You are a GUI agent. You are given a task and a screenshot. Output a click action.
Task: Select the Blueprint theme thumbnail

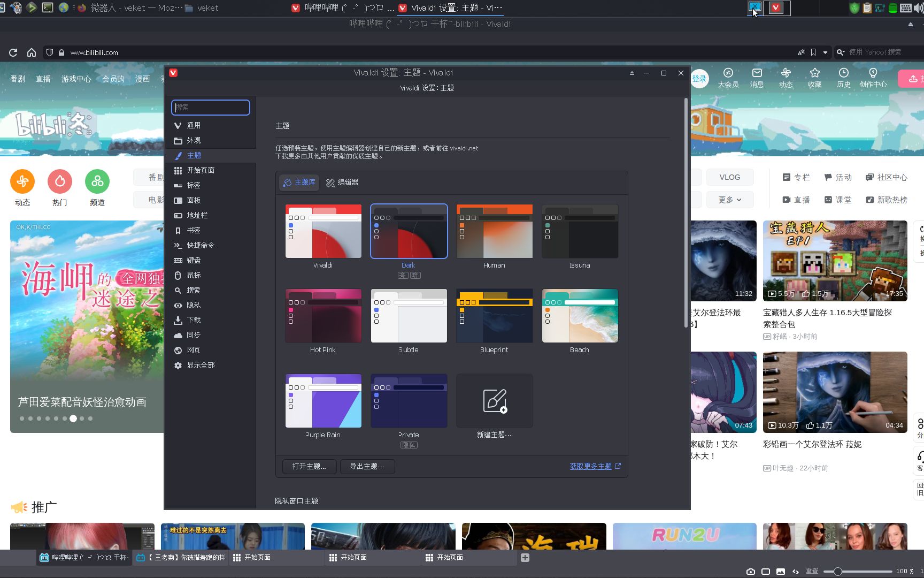[495, 316]
